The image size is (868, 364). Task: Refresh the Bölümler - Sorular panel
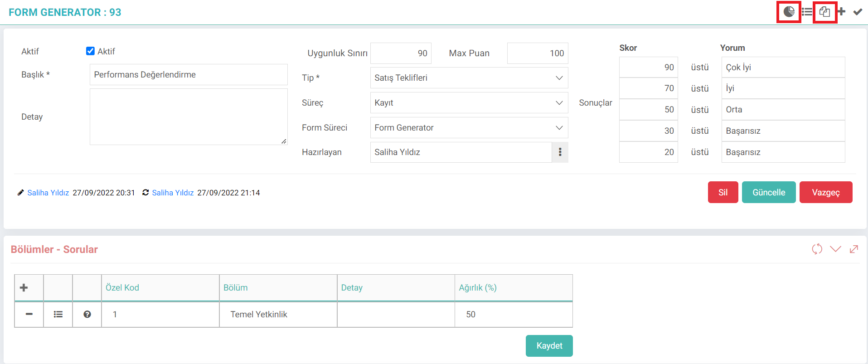(x=817, y=249)
